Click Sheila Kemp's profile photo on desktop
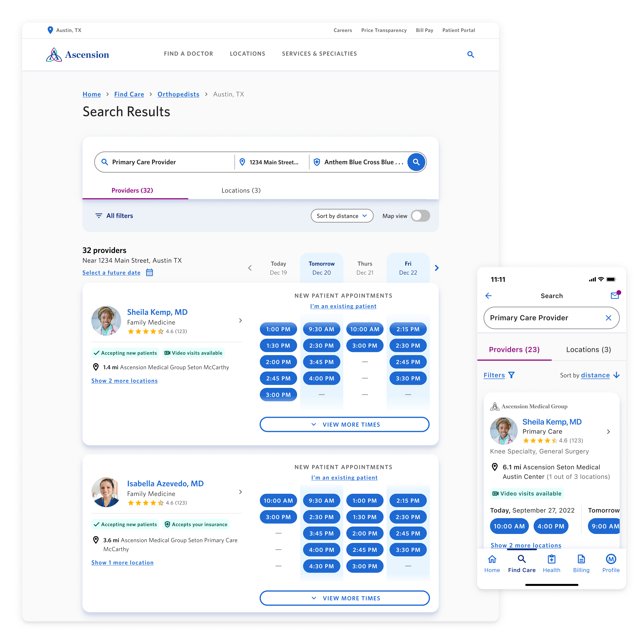 tap(106, 321)
